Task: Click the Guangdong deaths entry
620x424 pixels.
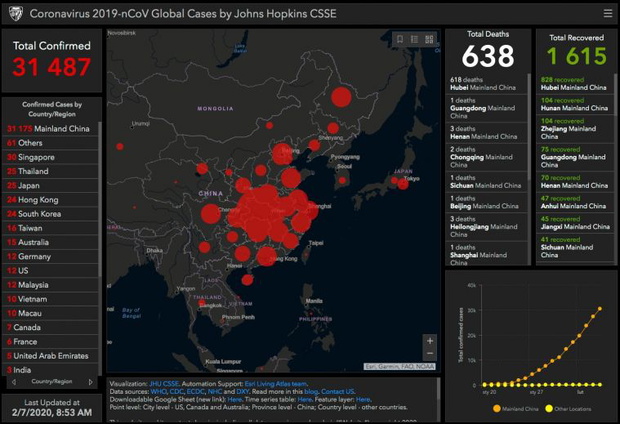Action: point(486,108)
